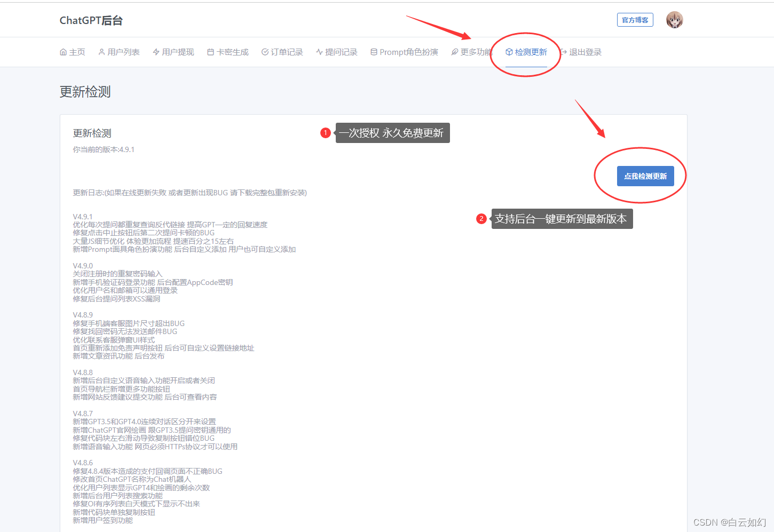
Task: Open the 订单记录 menu item
Action: tap(282, 52)
